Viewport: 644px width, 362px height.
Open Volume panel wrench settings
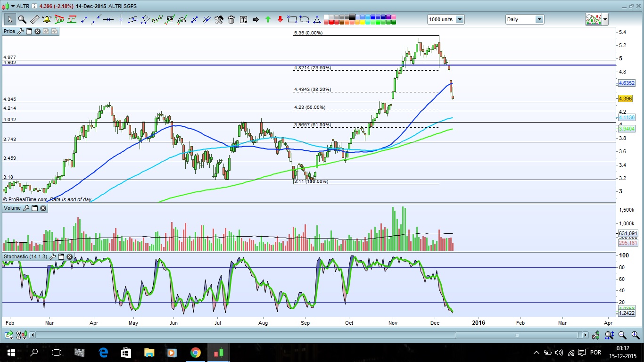[26, 208]
